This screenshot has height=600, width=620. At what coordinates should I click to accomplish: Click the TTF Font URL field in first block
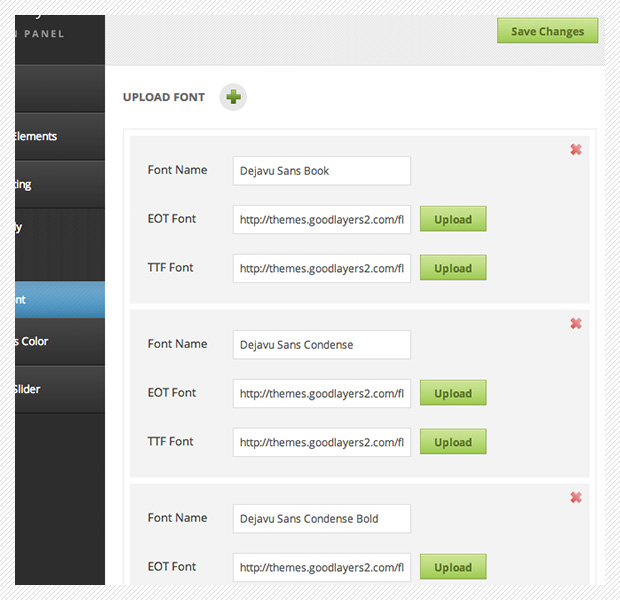tap(321, 268)
